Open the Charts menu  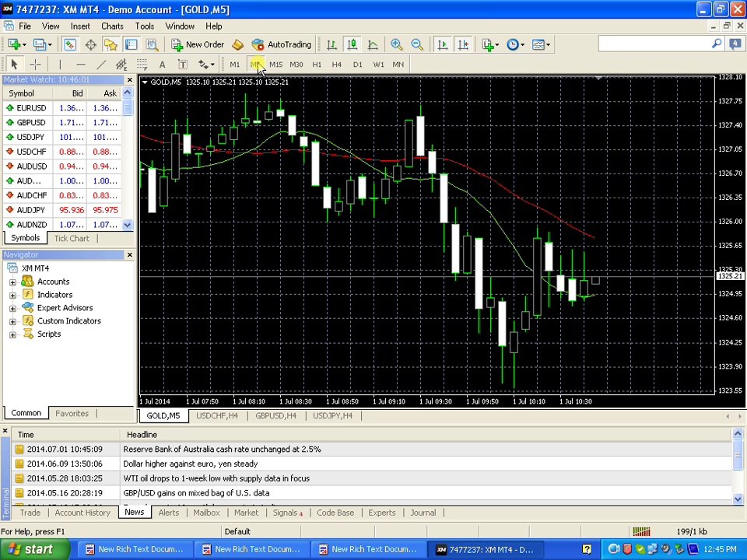[x=112, y=26]
